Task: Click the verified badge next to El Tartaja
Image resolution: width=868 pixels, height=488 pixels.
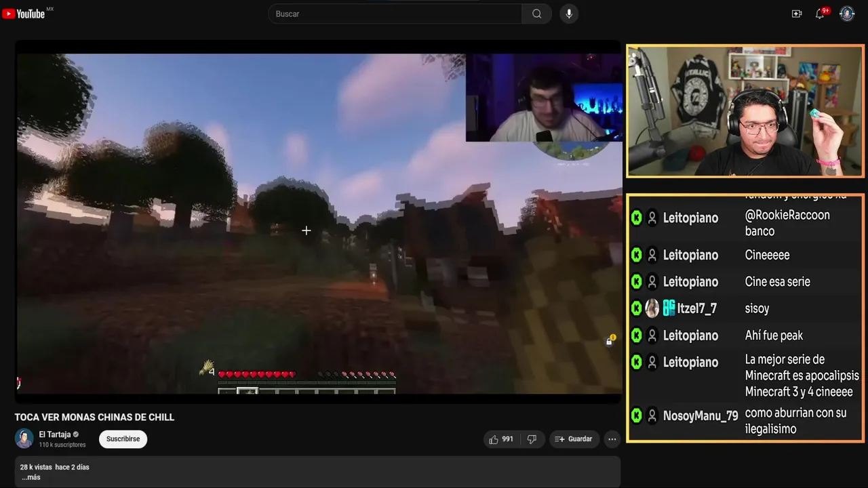Action: tap(76, 434)
